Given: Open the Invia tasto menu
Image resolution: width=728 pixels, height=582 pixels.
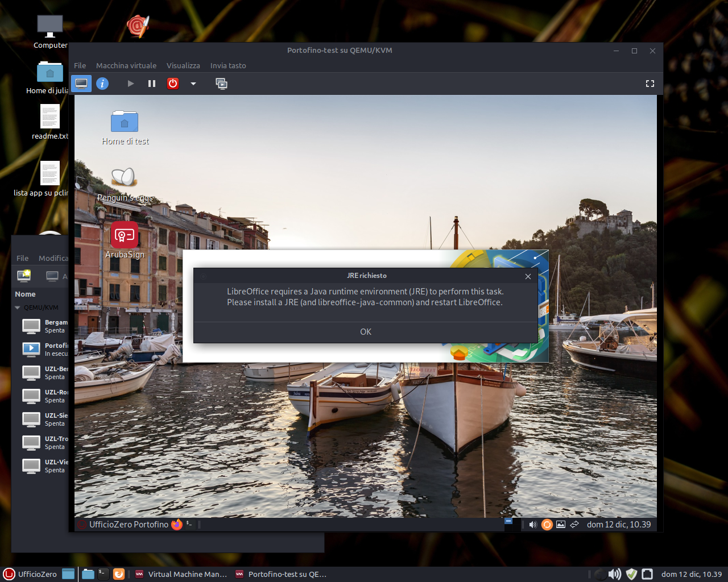Looking at the screenshot, I should coord(227,65).
